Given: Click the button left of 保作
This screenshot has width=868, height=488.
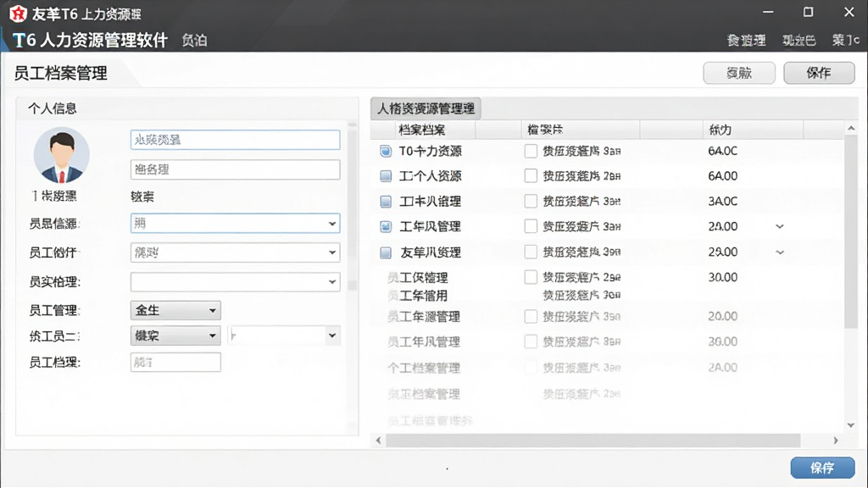Looking at the screenshot, I should (739, 73).
